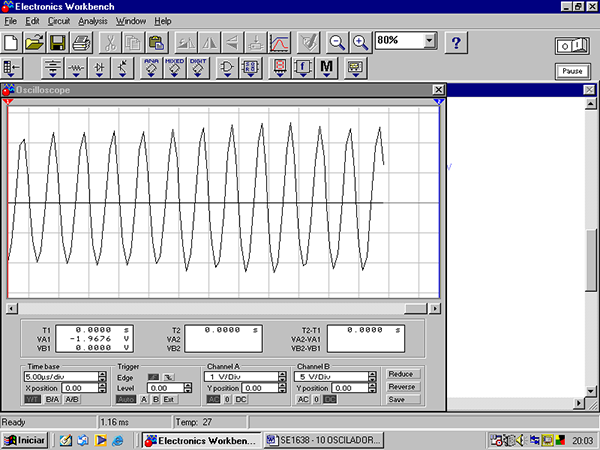Zoom out with the minus magnifier
The image size is (600, 450).
coord(337,42)
